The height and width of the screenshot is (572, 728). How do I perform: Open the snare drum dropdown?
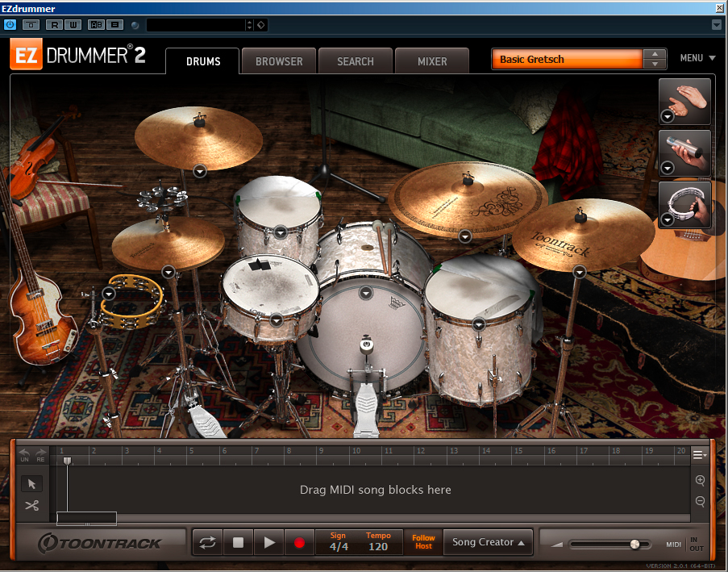pos(277,320)
